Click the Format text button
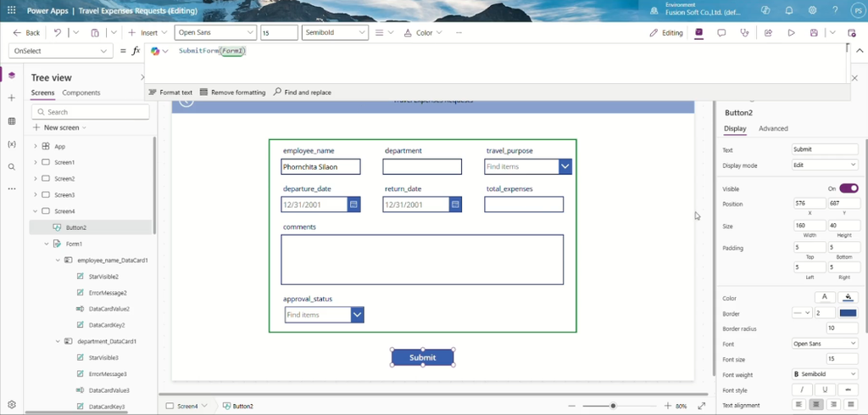868x415 pixels. (x=171, y=93)
